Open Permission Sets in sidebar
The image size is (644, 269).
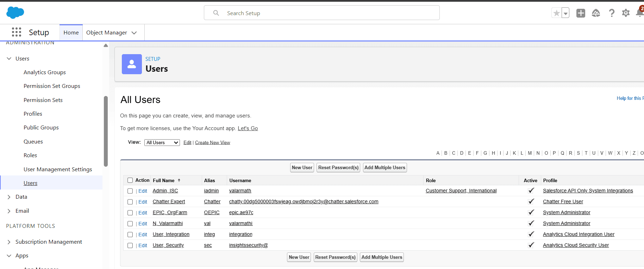click(43, 100)
